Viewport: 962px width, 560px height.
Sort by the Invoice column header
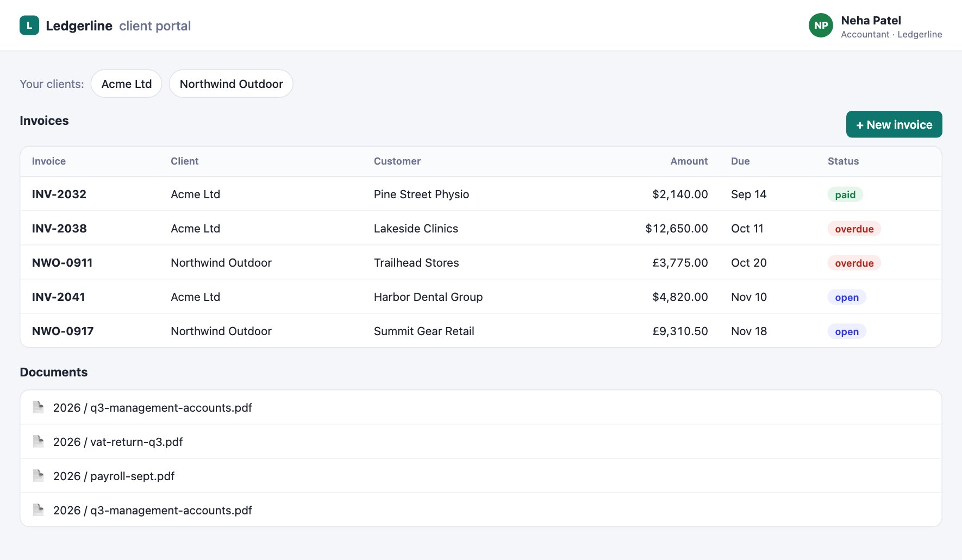coord(49,161)
